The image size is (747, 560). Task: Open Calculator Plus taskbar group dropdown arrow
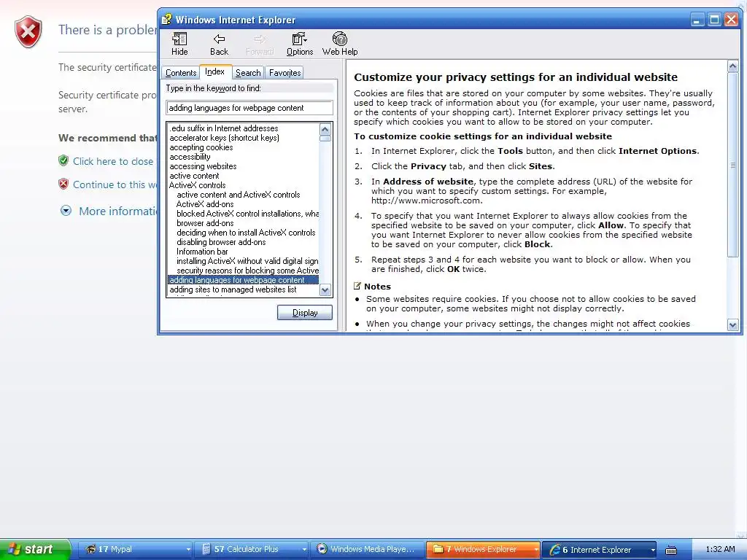point(304,550)
